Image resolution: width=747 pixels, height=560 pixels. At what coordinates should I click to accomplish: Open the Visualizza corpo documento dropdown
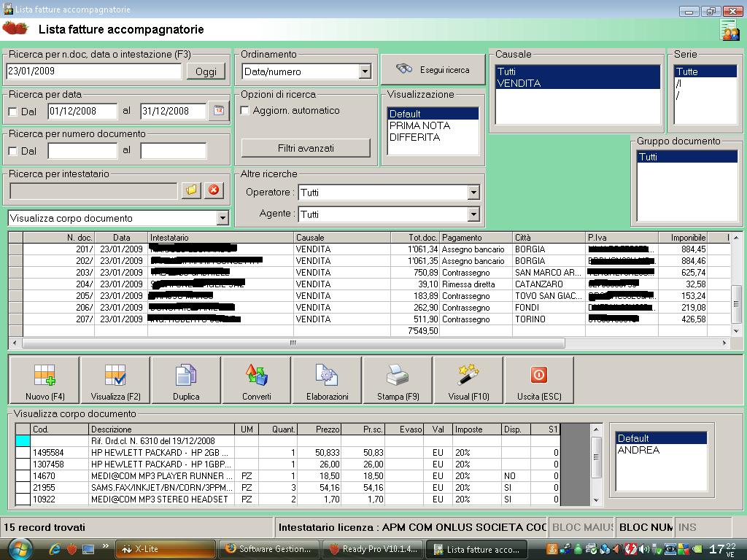pos(222,218)
